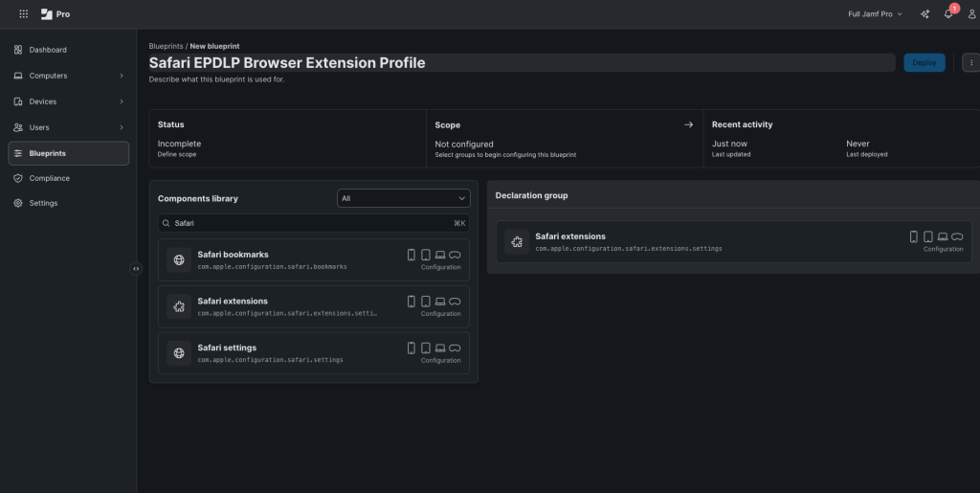Expand the Devices sidebar submenu chevron

coord(122,101)
